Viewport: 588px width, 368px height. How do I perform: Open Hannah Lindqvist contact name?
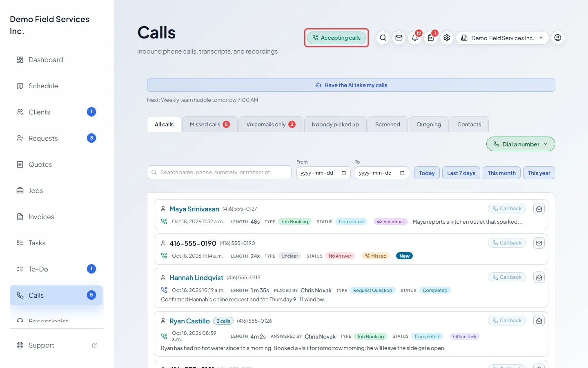(196, 278)
